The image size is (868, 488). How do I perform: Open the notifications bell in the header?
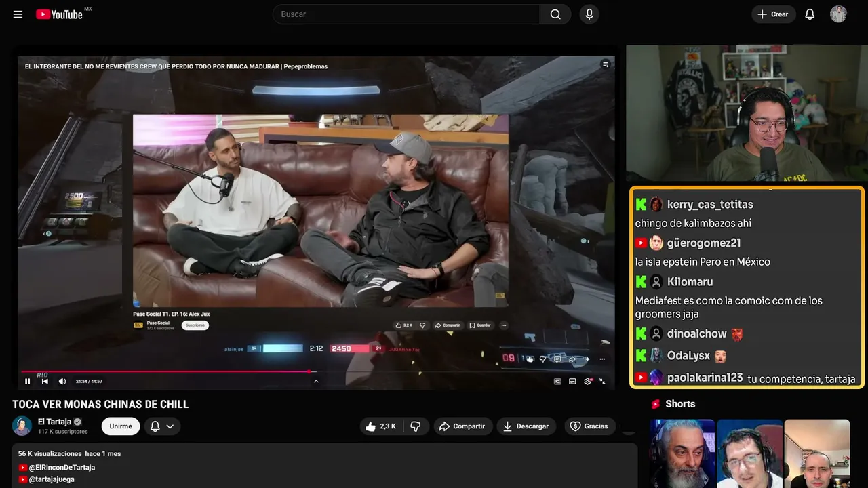810,14
